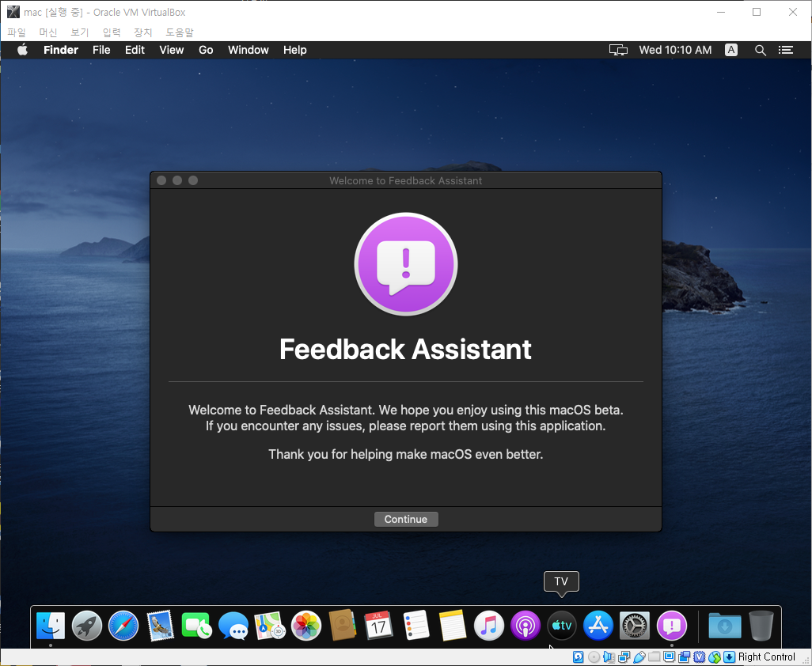The width and height of the screenshot is (812, 666).
Task: Open the Help menu
Action: tap(294, 50)
